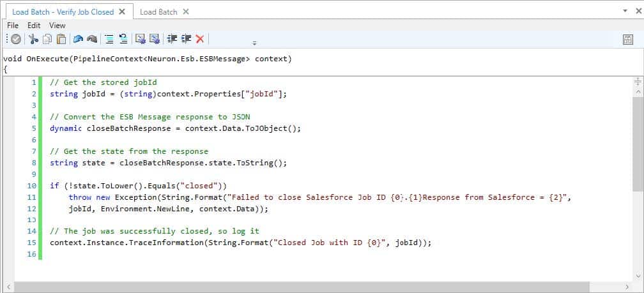Click the horizontal scrollbar thumb
The width and height of the screenshot is (644, 293).
click(x=302, y=287)
